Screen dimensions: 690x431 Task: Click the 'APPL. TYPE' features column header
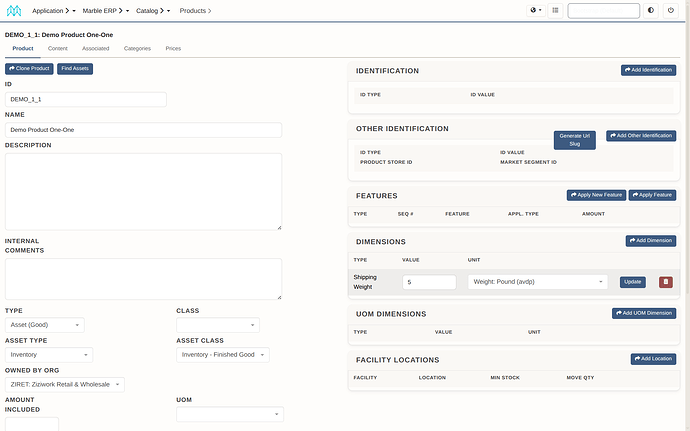pos(523,214)
